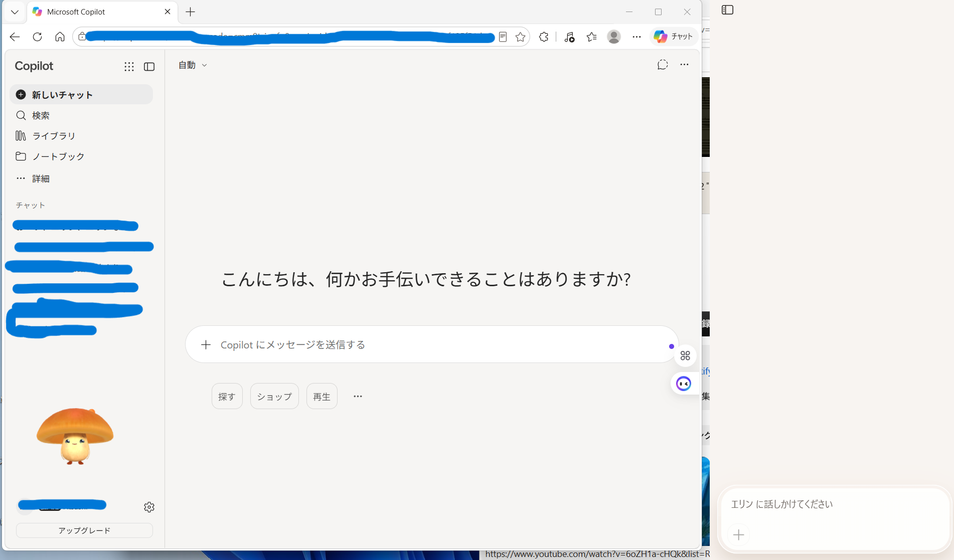This screenshot has width=954, height=560.
Task: Open a new browser tab
Action: [190, 12]
